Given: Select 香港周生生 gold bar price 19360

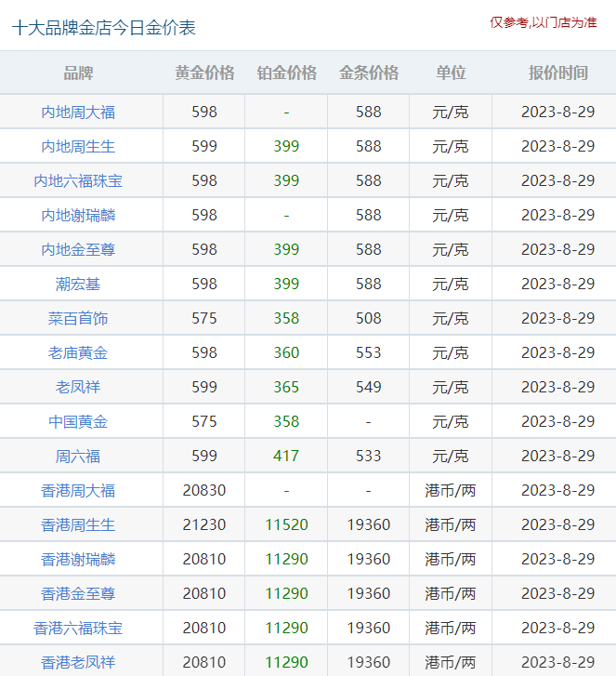Looking at the screenshot, I should pyautogui.click(x=368, y=524).
